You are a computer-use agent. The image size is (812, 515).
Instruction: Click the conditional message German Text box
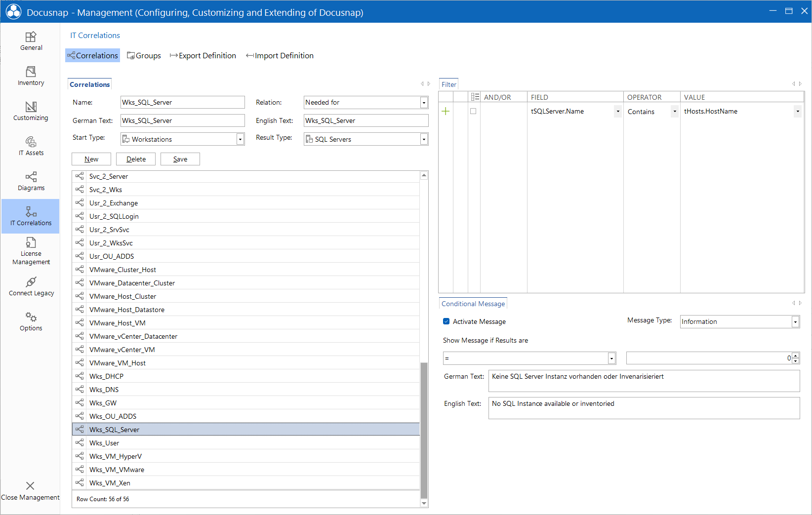pos(644,381)
